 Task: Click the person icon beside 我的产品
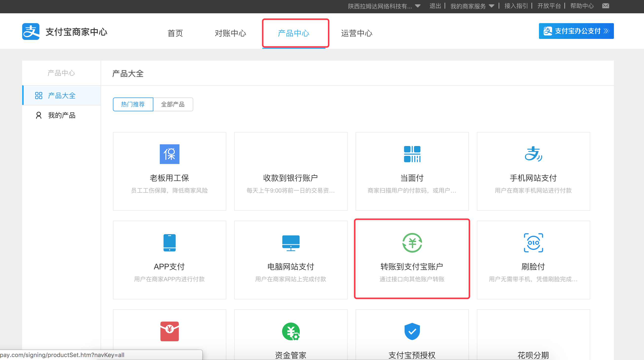(x=38, y=115)
